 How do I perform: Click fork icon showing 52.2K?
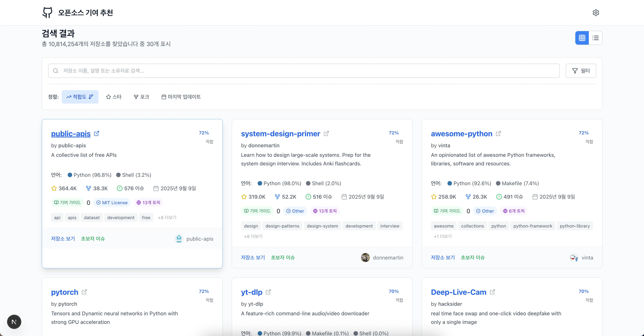click(x=277, y=197)
